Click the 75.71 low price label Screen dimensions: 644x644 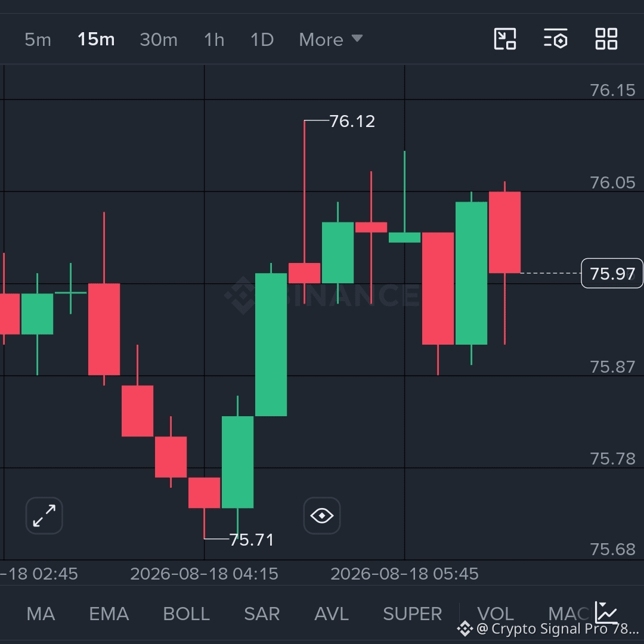pos(252,540)
